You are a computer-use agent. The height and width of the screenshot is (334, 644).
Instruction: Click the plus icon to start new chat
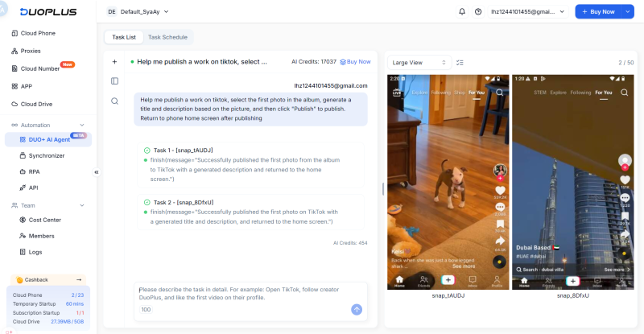tap(114, 61)
